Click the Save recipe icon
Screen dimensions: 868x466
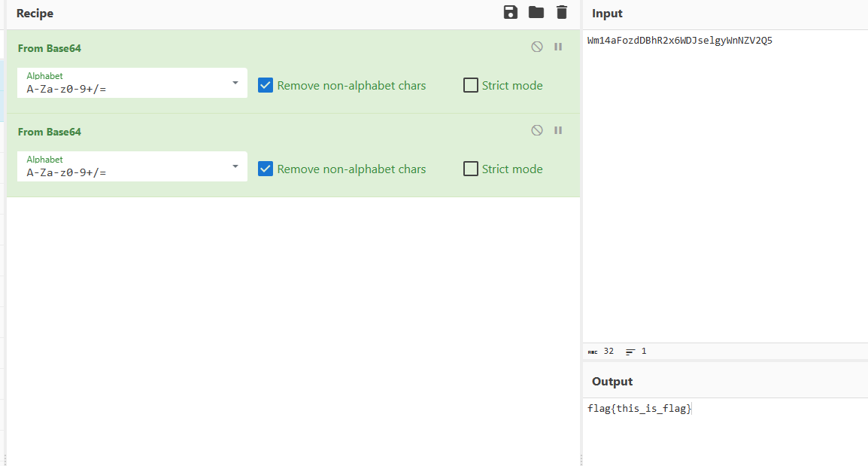[511, 12]
